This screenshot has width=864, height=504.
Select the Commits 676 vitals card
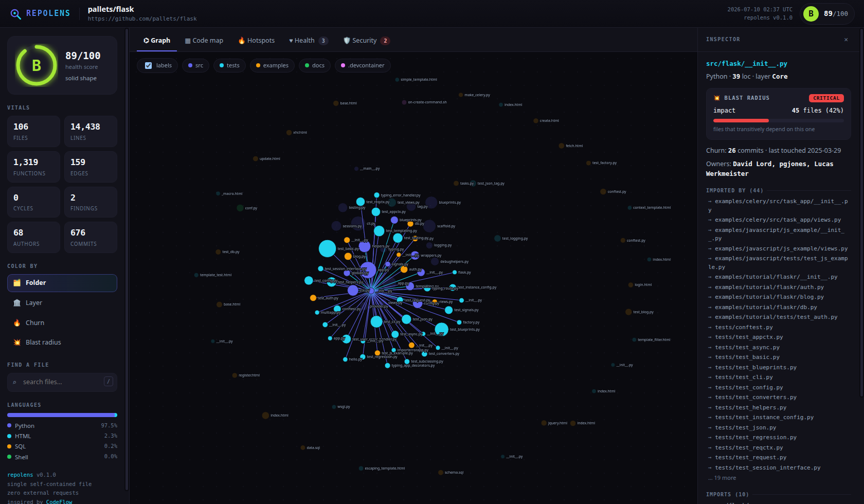click(x=91, y=238)
